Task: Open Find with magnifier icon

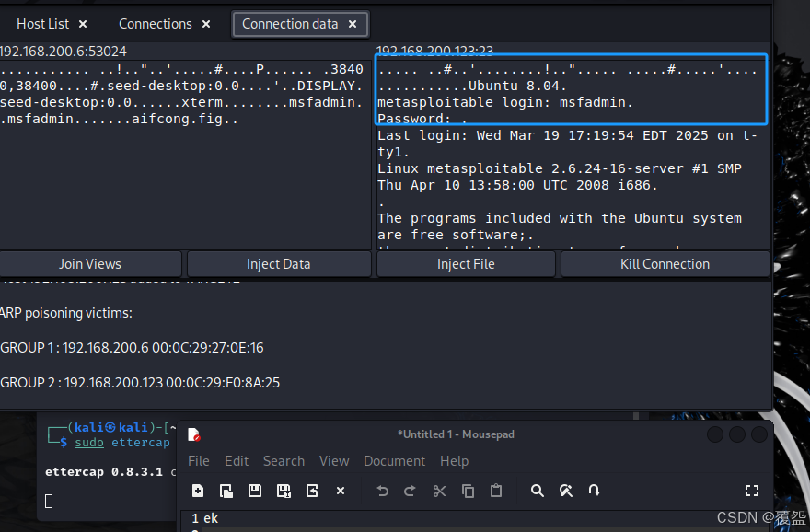Action: pos(538,491)
